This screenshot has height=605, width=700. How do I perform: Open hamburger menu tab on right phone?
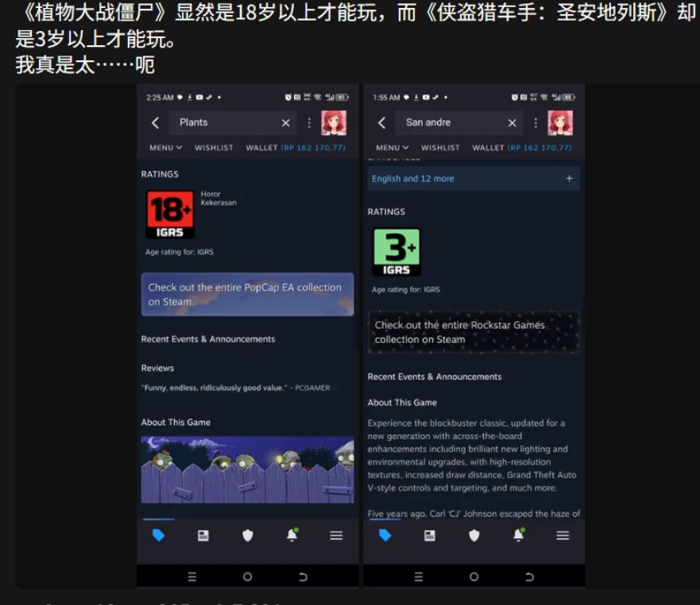point(563,535)
